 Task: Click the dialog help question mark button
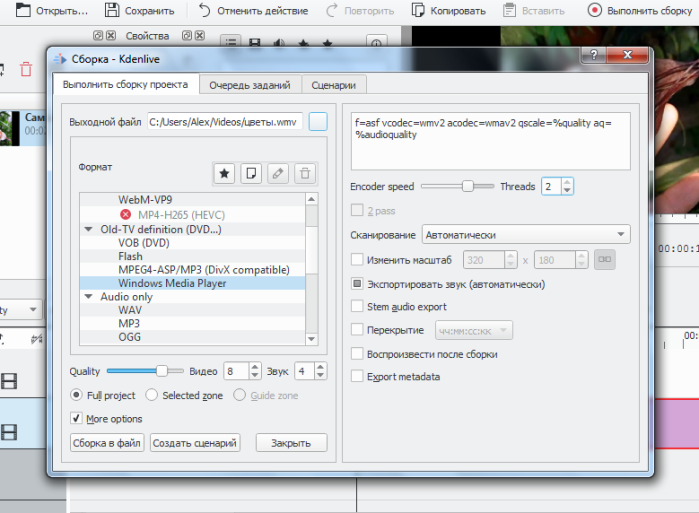(594, 55)
